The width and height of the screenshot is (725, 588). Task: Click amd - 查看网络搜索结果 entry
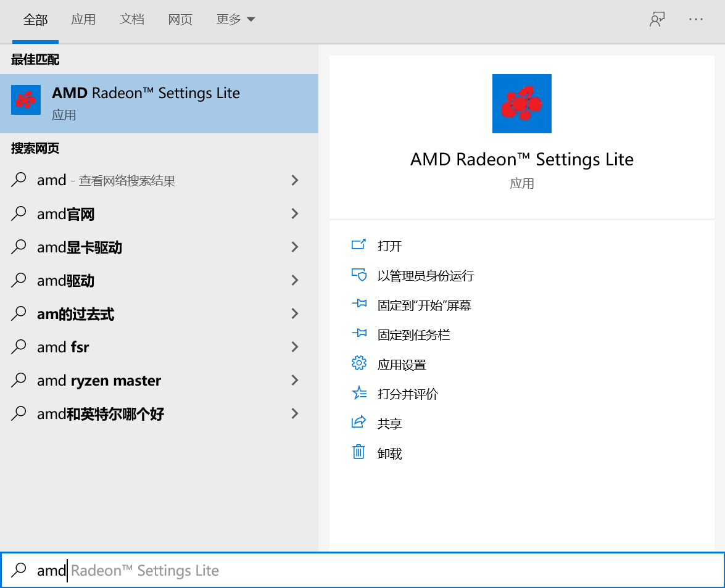click(159, 180)
